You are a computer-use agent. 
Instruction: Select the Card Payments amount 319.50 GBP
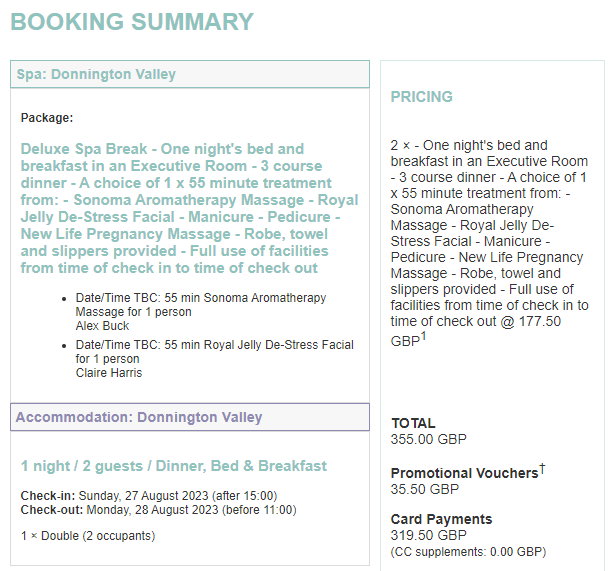pos(428,536)
